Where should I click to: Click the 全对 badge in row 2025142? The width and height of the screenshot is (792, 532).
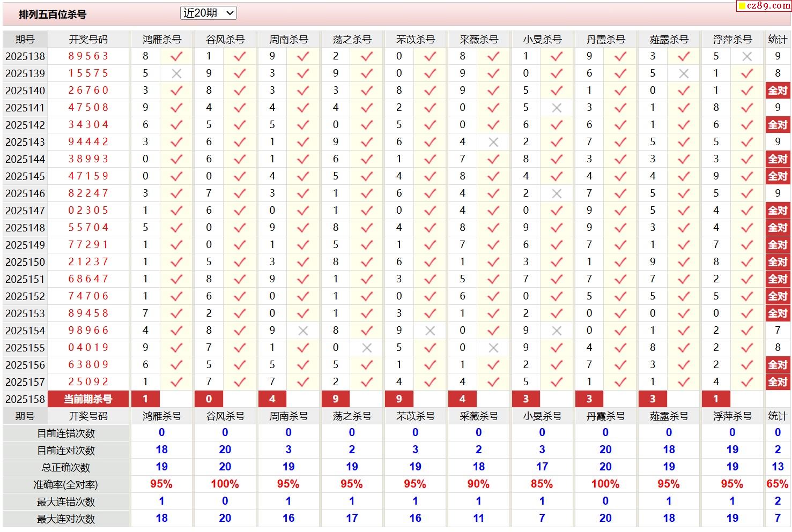(778, 125)
